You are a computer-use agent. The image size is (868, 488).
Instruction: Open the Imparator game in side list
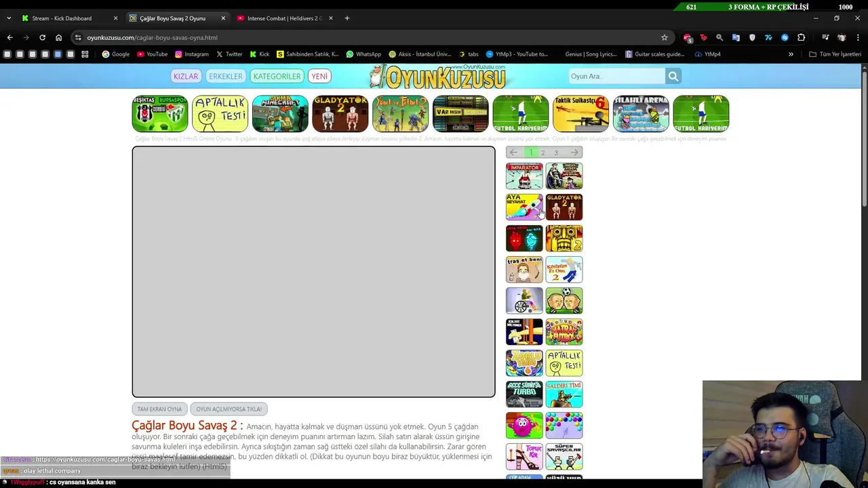[524, 176]
